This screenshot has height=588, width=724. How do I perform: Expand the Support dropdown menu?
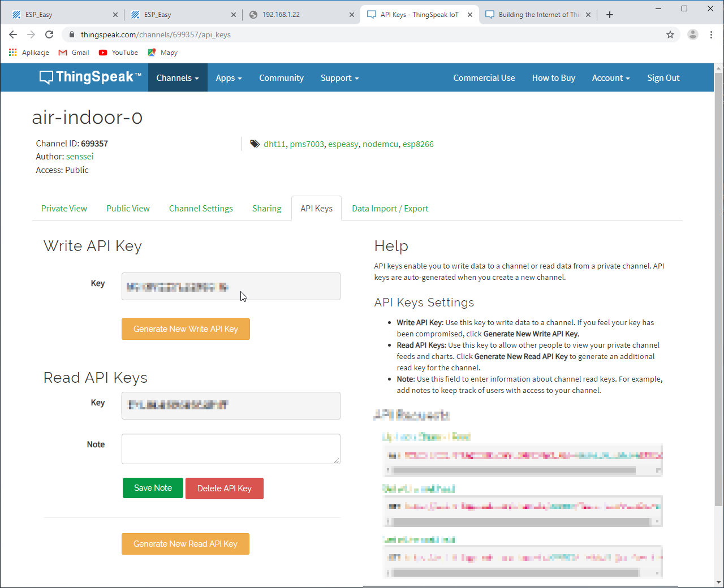point(339,78)
